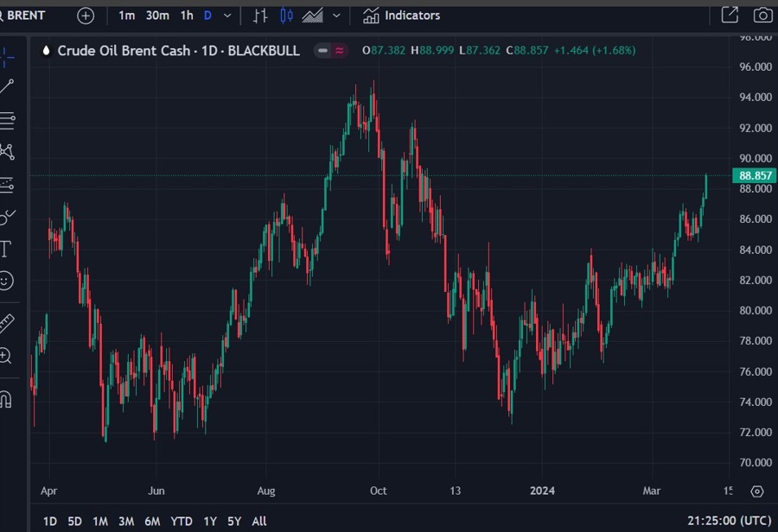Viewport: 778px width, 532px height.
Task: Take a chart screenshot with the camera icon
Action: (762, 15)
